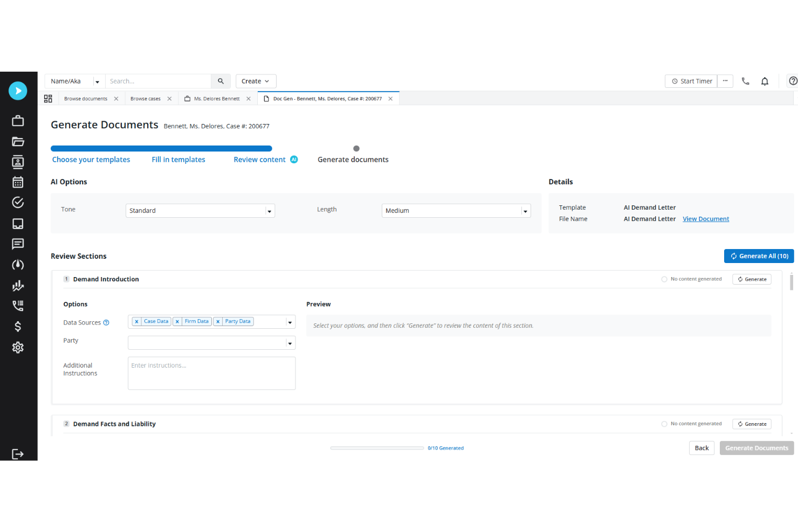The width and height of the screenshot is (798, 532).
Task: Open the notifications bell icon
Action: (765, 81)
